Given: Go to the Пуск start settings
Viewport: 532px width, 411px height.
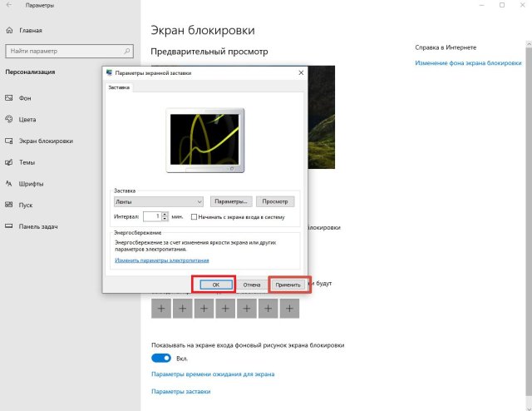Looking at the screenshot, I should point(26,205).
